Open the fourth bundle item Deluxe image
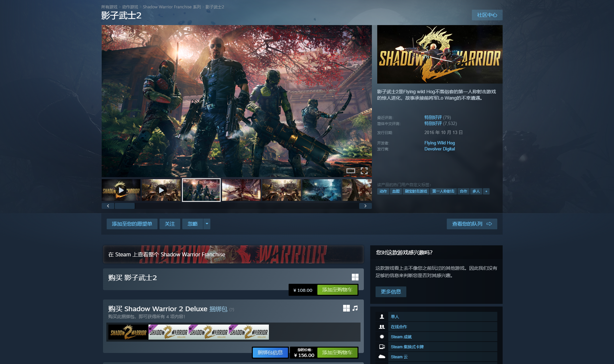Image resolution: width=614 pixels, height=364 pixels. click(x=249, y=332)
